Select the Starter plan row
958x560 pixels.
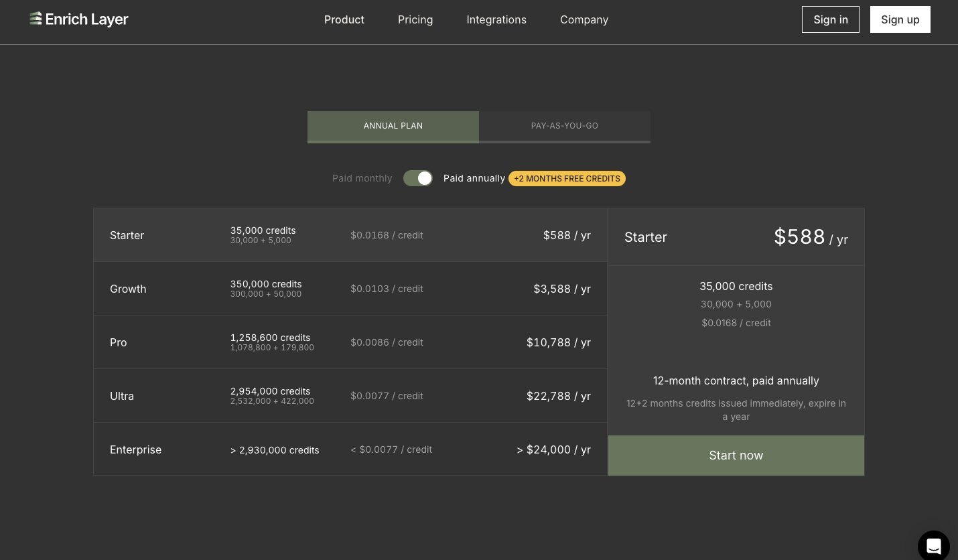[350, 235]
